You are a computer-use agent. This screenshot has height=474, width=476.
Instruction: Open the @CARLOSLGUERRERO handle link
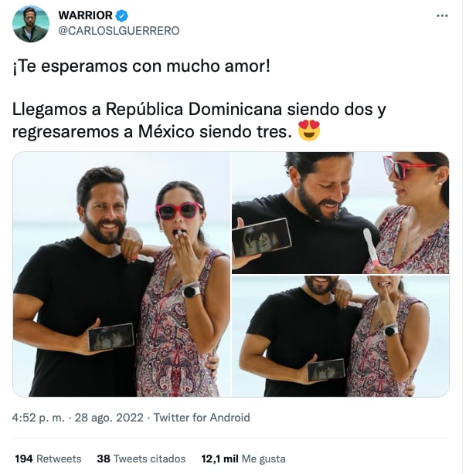pyautogui.click(x=119, y=31)
